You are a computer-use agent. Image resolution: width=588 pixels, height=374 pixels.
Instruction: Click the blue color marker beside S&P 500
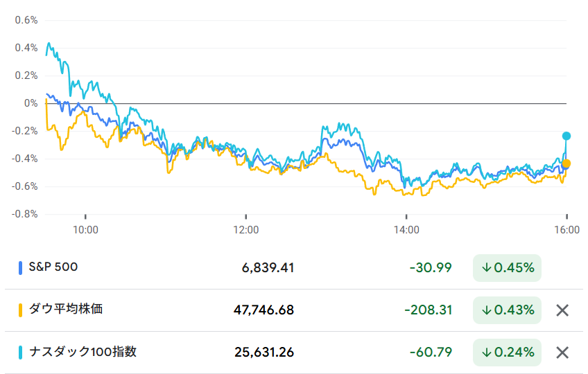(x=20, y=267)
